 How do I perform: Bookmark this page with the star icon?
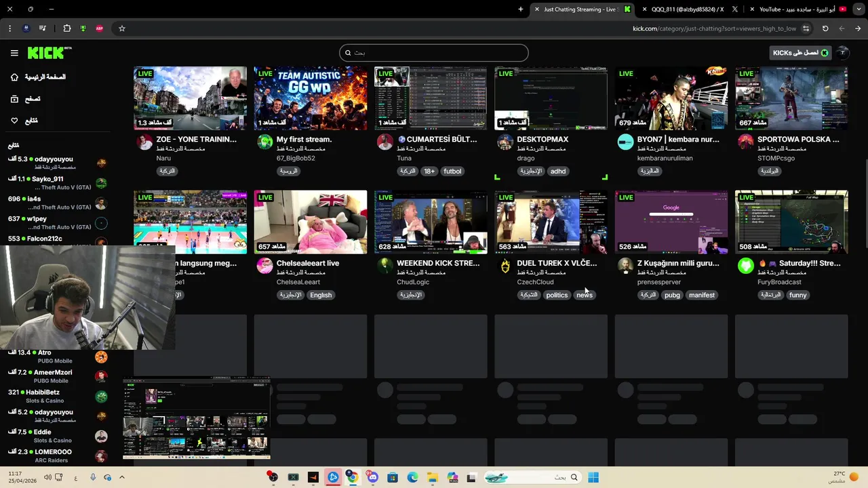pyautogui.click(x=122, y=28)
